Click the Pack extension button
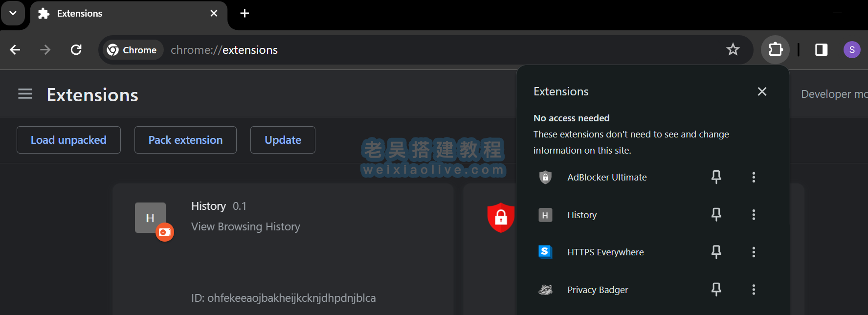Viewport: 868px width, 315px height. (x=185, y=140)
